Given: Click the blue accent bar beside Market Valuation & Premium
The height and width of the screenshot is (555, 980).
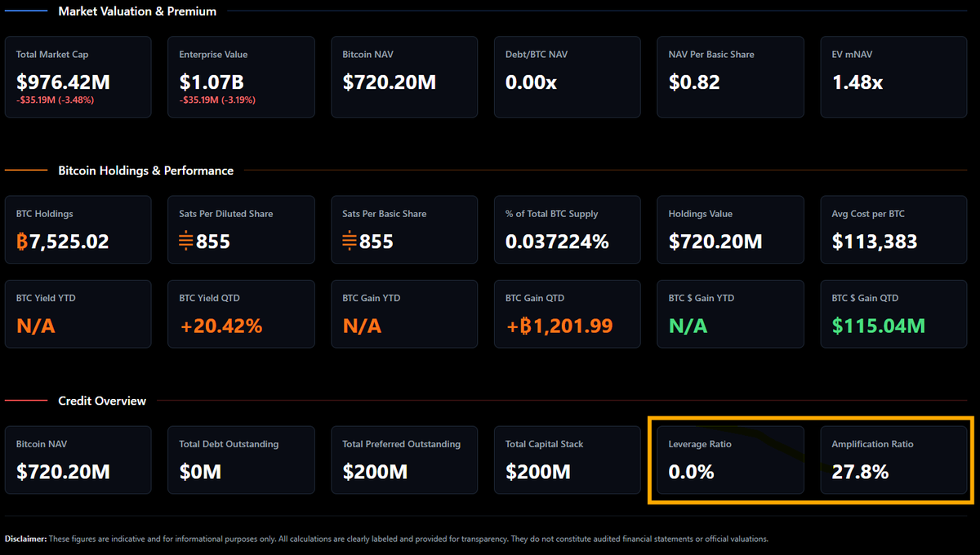Looking at the screenshot, I should coord(26,11).
